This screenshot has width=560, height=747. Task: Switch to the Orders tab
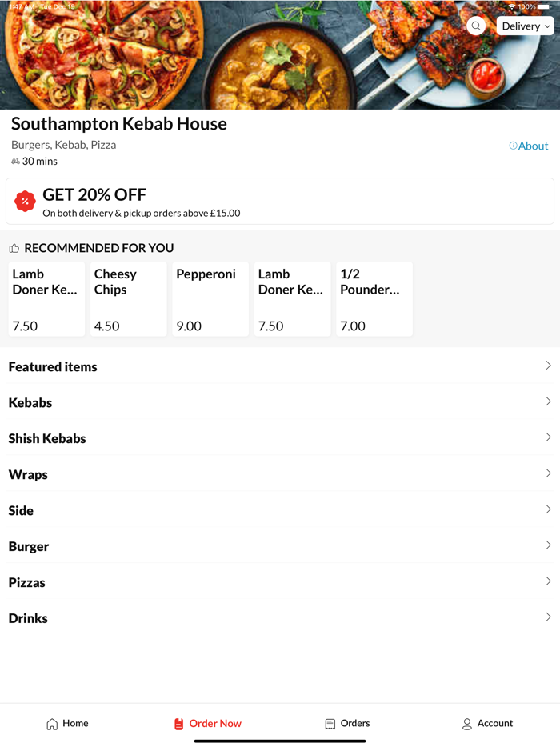[347, 723]
